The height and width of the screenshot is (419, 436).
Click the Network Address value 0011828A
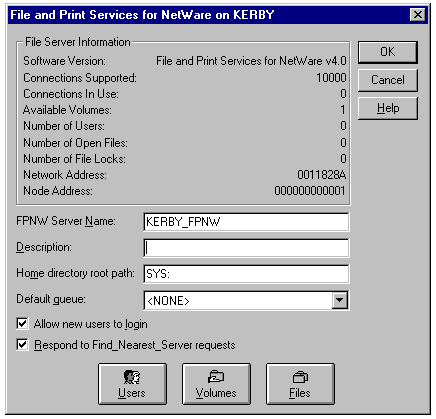pos(322,175)
